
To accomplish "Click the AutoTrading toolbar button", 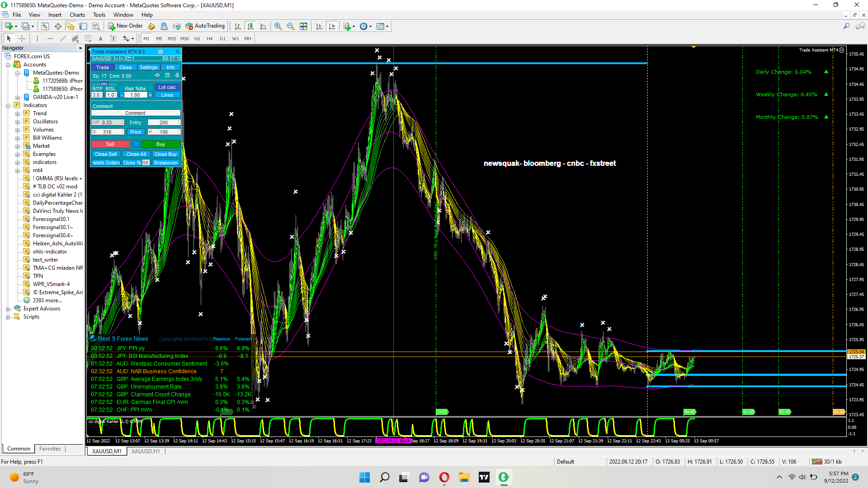I will (205, 26).
